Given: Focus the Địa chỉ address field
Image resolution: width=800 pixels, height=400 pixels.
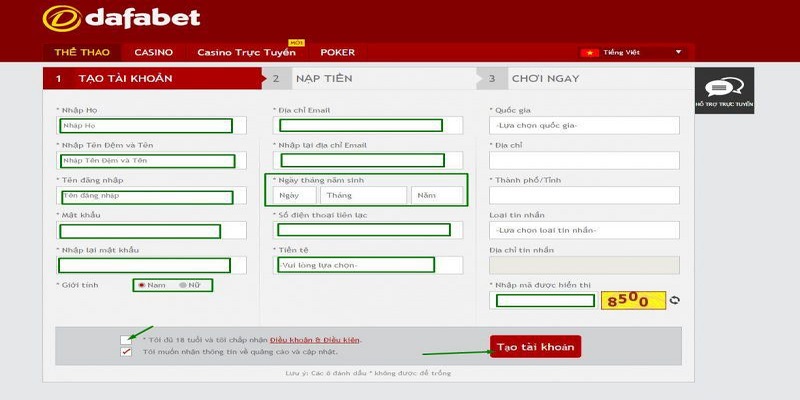Looking at the screenshot, I should click(584, 161).
